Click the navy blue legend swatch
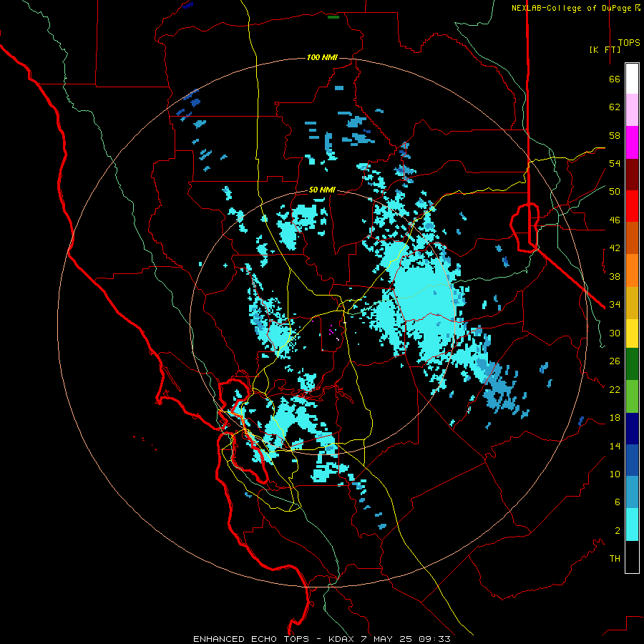 click(632, 429)
